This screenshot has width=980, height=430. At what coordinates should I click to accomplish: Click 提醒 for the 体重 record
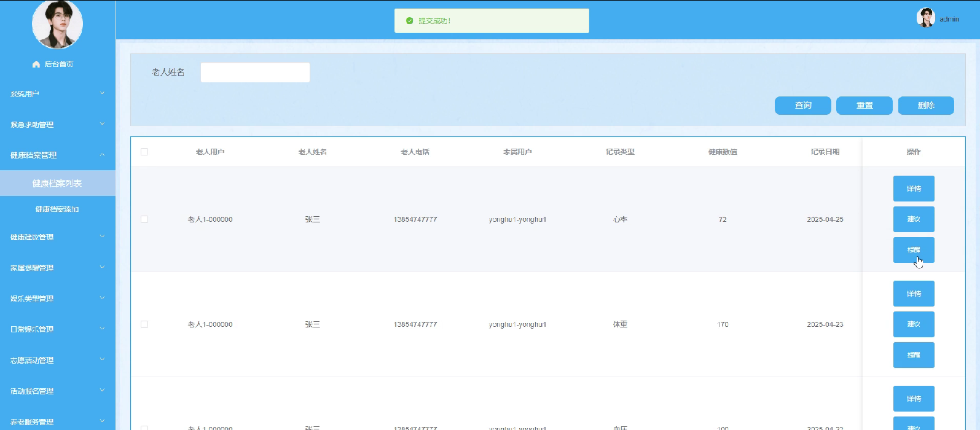pyautogui.click(x=914, y=355)
